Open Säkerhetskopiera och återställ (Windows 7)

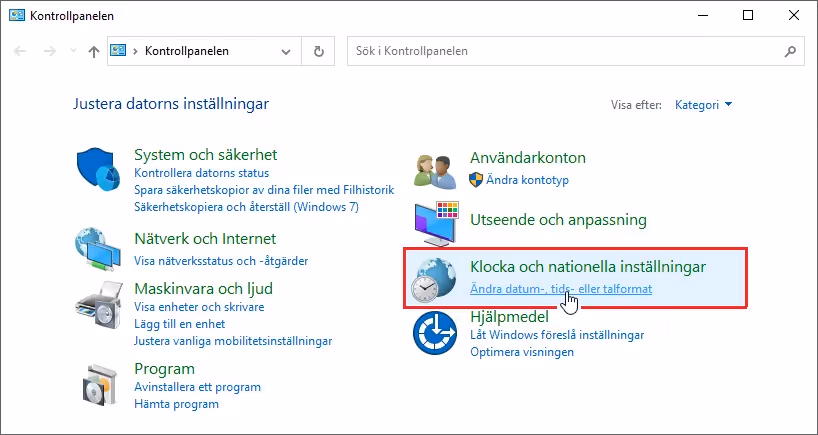[246, 207]
